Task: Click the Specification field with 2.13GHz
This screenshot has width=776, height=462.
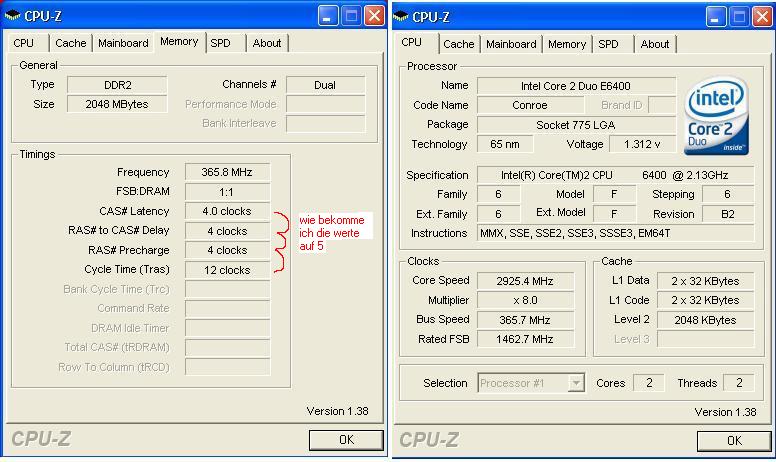Action: (615, 175)
